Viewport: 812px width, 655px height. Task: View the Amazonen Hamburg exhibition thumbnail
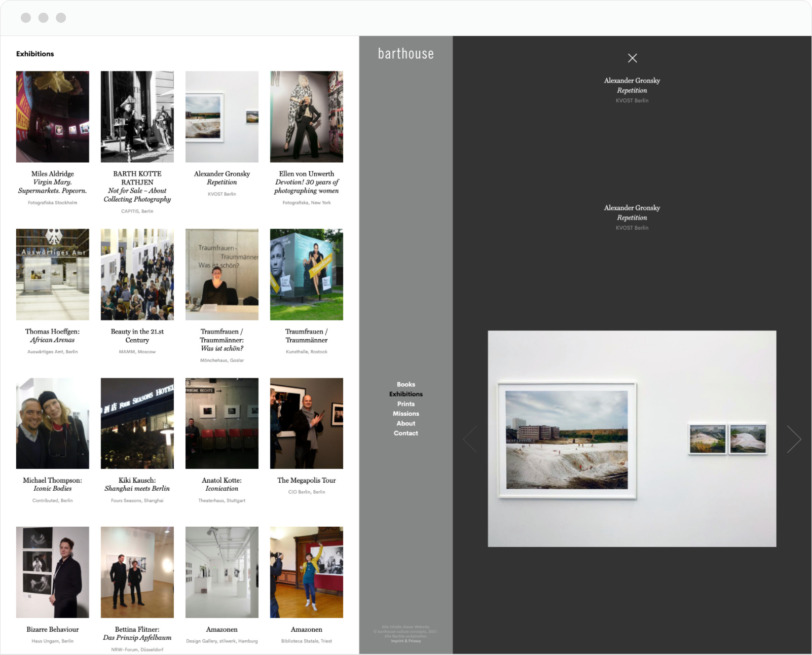click(222, 572)
